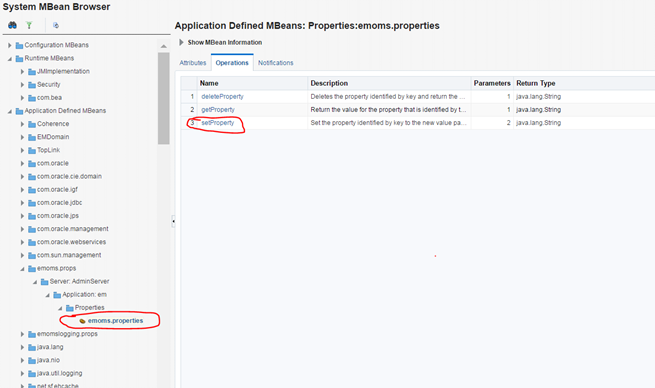
Task: Click the Configuration MBeans folder icon
Action: click(x=19, y=45)
